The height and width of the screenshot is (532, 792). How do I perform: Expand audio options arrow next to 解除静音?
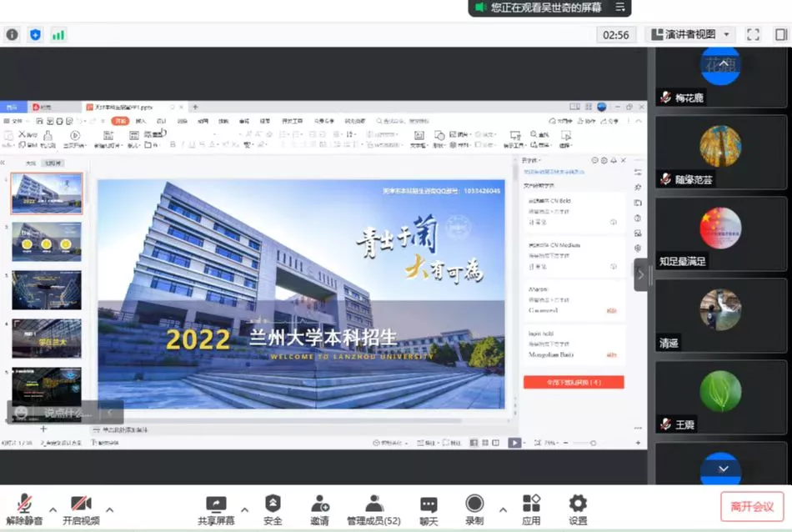click(53, 509)
